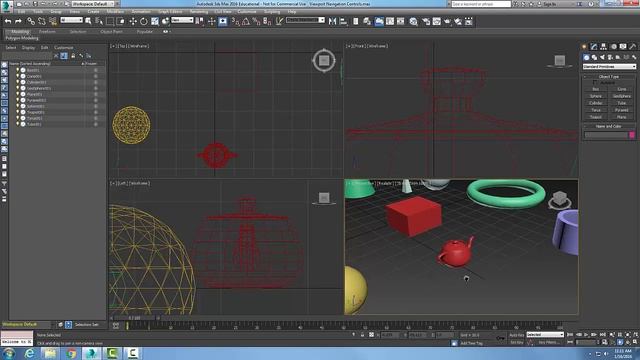This screenshot has height=360, width=640.
Task: Toggle Percent Snap
Action: click(x=256, y=21)
